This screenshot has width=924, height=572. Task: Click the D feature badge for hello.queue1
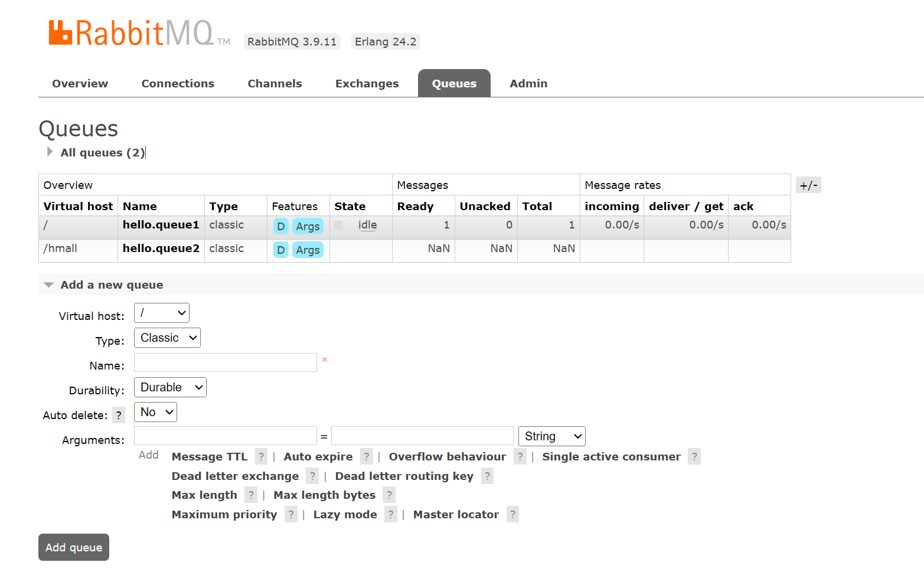[x=281, y=226]
